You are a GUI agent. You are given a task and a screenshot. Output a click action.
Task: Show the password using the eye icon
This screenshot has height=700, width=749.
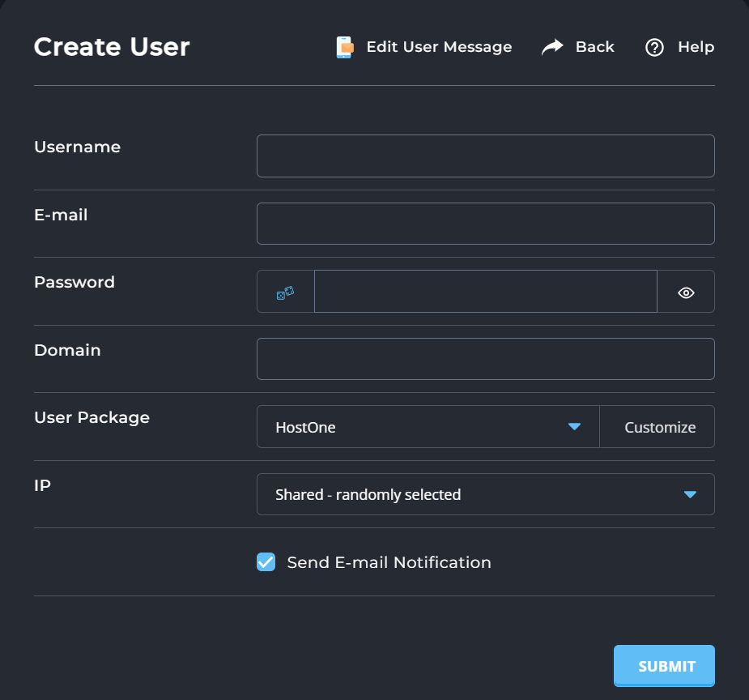(x=686, y=292)
